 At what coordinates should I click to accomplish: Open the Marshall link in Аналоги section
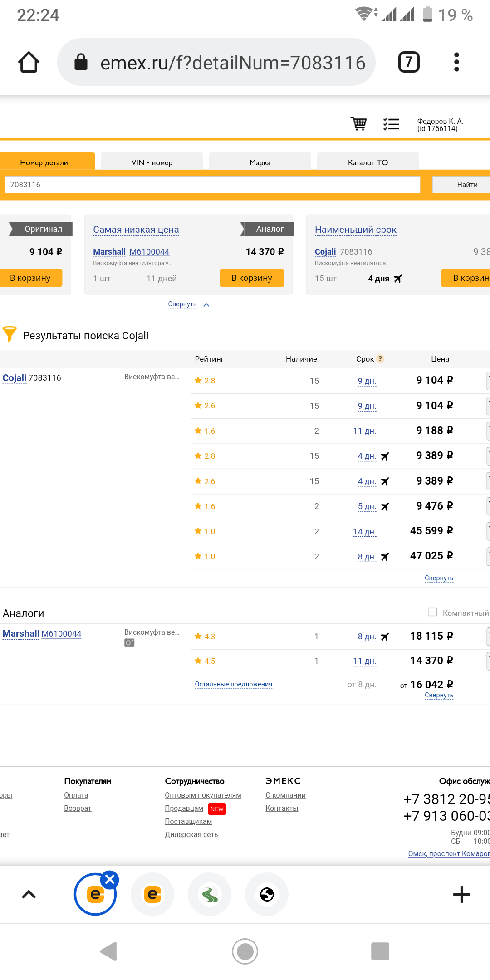tap(21, 633)
